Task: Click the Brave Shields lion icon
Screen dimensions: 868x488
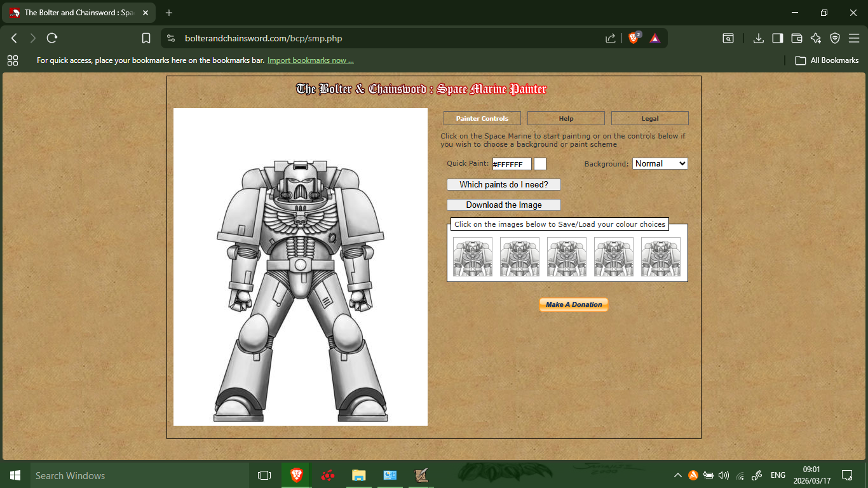Action: click(x=634, y=38)
